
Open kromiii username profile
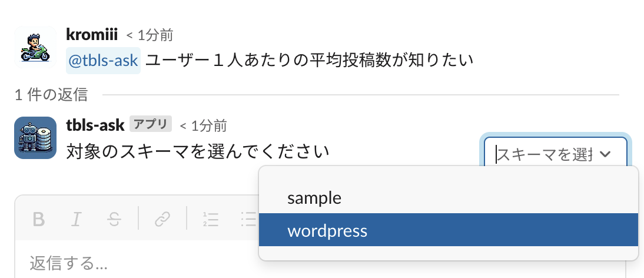click(x=92, y=35)
